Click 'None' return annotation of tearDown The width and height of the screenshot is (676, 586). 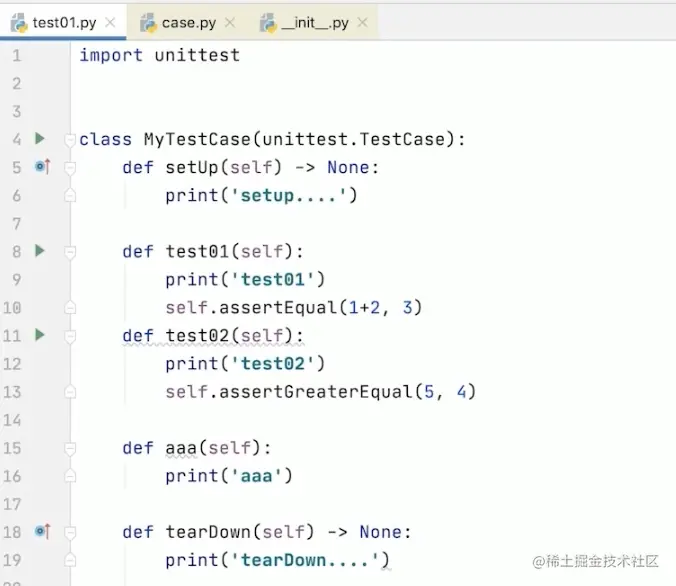(380, 532)
